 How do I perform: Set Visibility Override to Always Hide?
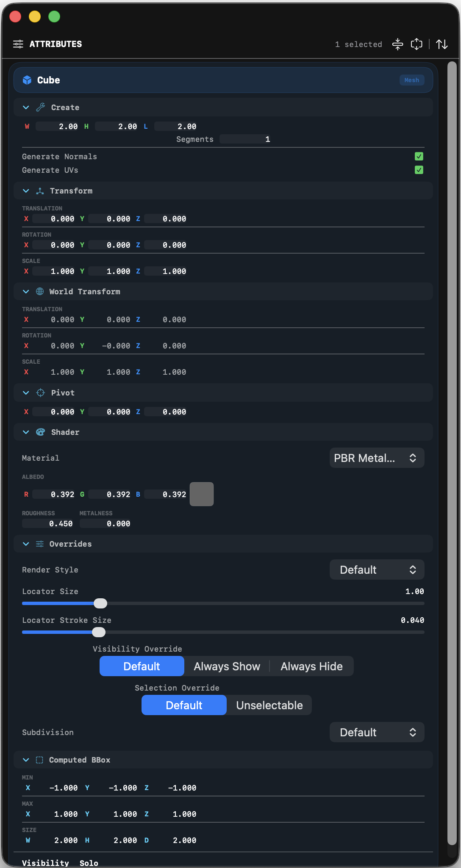[311, 666]
